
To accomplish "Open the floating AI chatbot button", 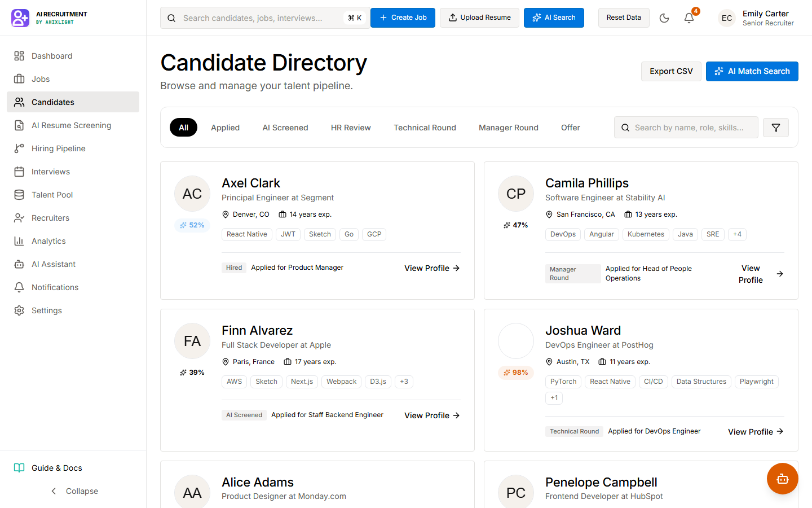I will (783, 479).
